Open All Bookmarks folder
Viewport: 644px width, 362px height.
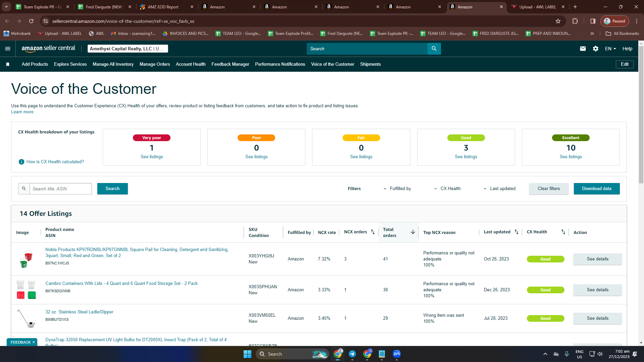pos(623,34)
